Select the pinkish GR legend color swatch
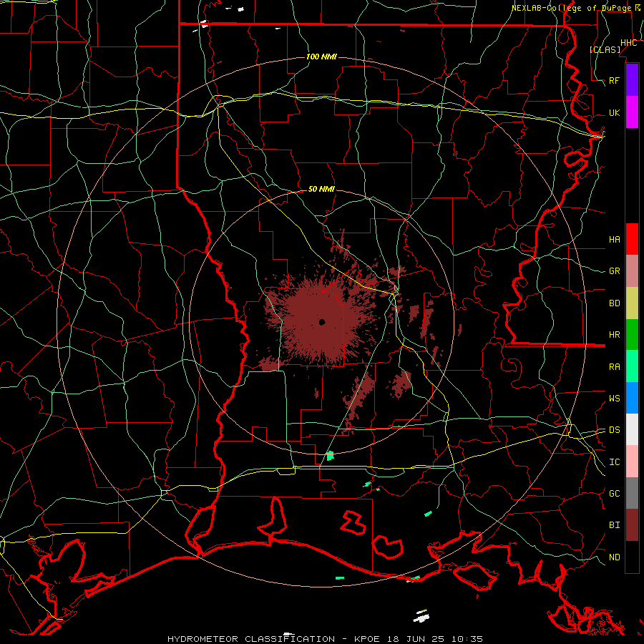The height and width of the screenshot is (644, 644). [632, 271]
